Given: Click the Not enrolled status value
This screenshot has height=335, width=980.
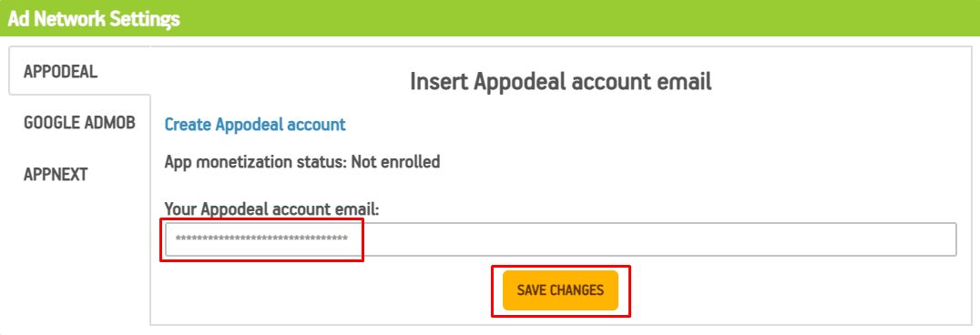Looking at the screenshot, I should (395, 162).
